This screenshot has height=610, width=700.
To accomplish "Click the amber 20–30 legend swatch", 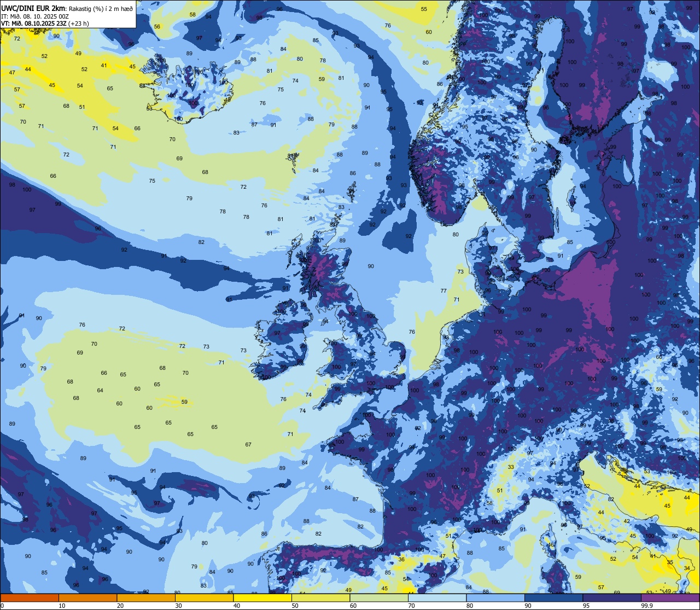I will click(146, 597).
